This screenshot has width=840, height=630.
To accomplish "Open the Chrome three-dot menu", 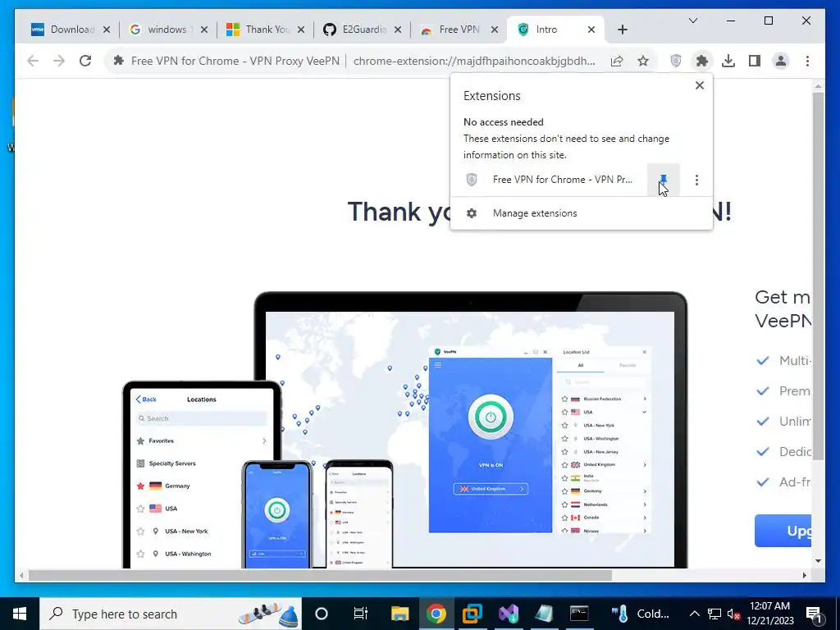I will (807, 61).
